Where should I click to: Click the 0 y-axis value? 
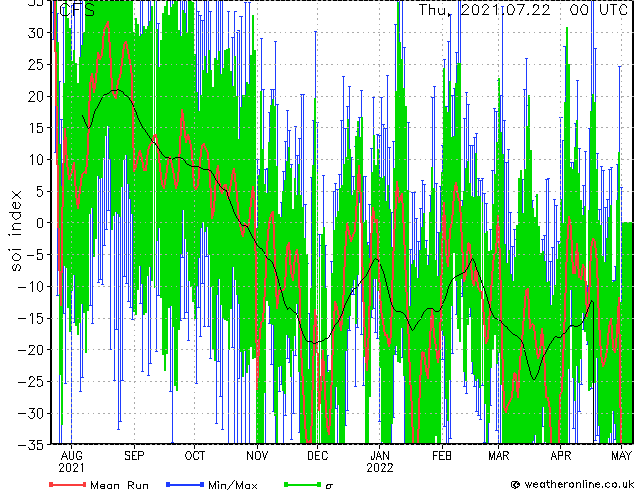[x=40, y=223]
